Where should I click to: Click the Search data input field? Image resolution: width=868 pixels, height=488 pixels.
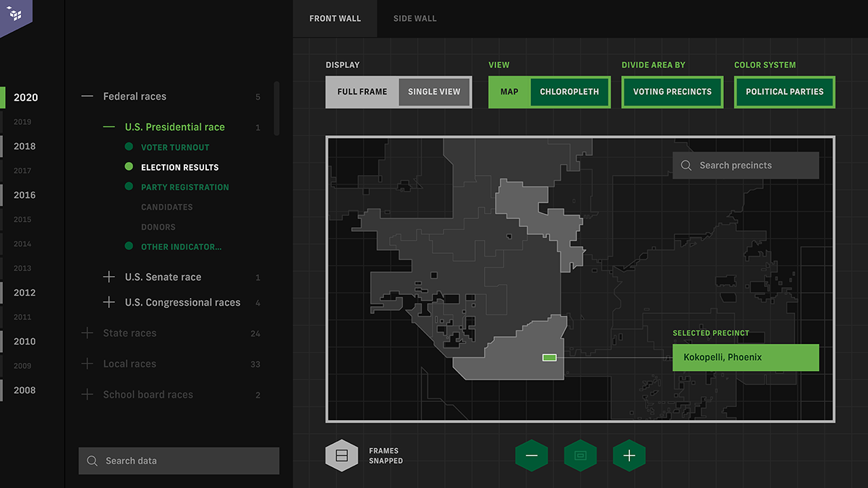point(188,461)
